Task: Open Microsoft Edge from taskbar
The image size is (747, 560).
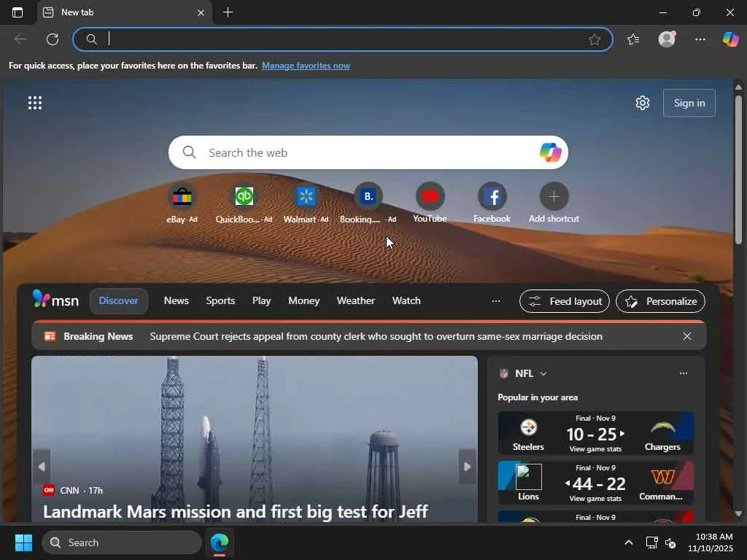Action: point(220,542)
